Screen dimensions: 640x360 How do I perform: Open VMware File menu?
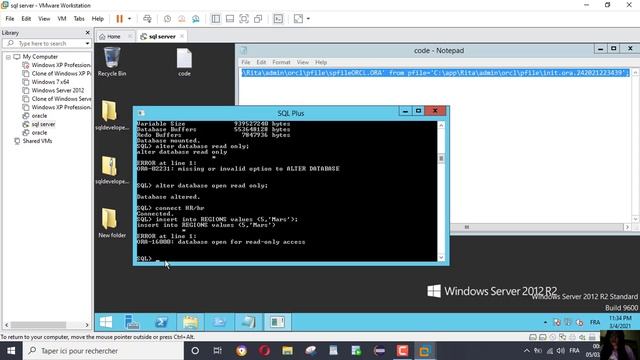pos(10,19)
